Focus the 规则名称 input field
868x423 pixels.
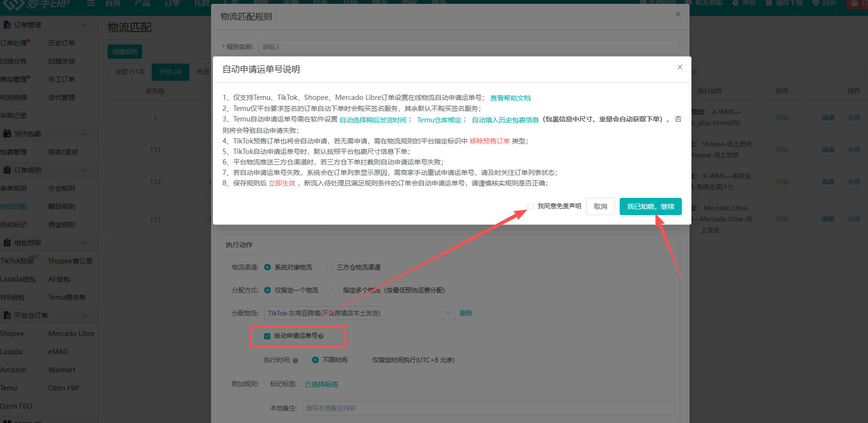[469, 47]
